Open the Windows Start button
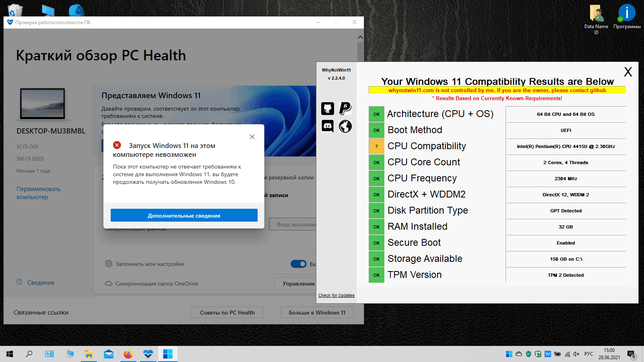 [10, 354]
